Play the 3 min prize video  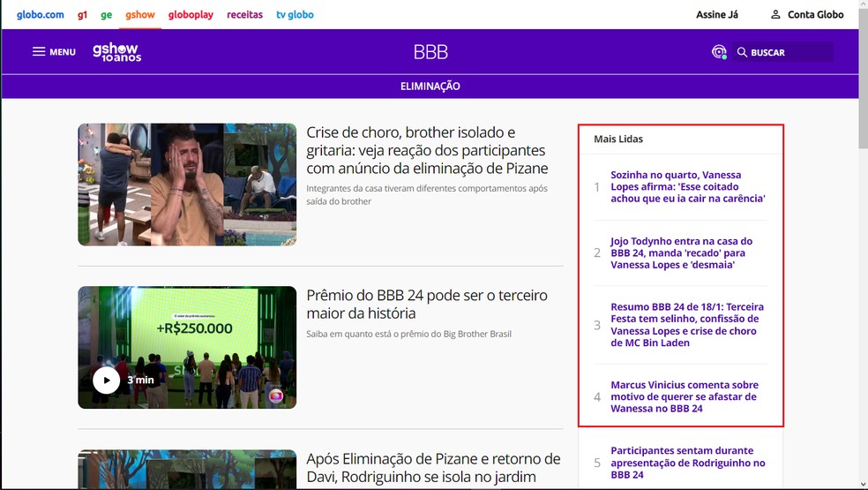pyautogui.click(x=106, y=381)
